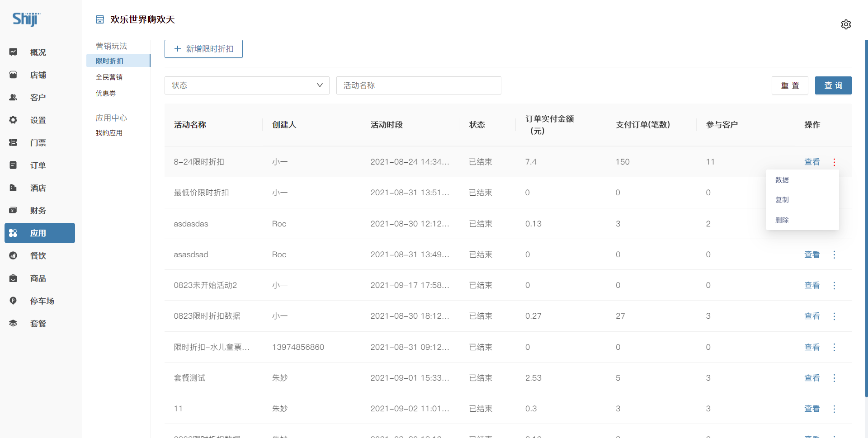Screen dimensions: 868x438
Task: Click 查看 for 0823限时折扣数据 row
Action: 812,316
